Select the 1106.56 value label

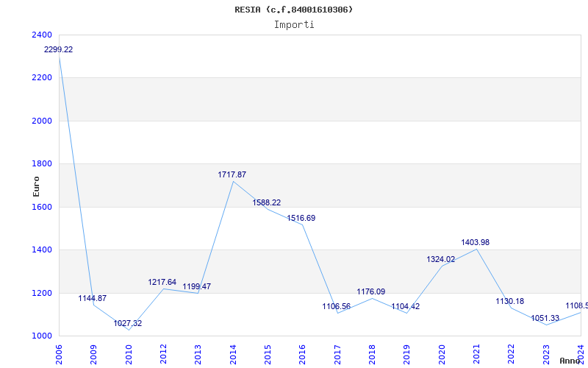pos(337,306)
